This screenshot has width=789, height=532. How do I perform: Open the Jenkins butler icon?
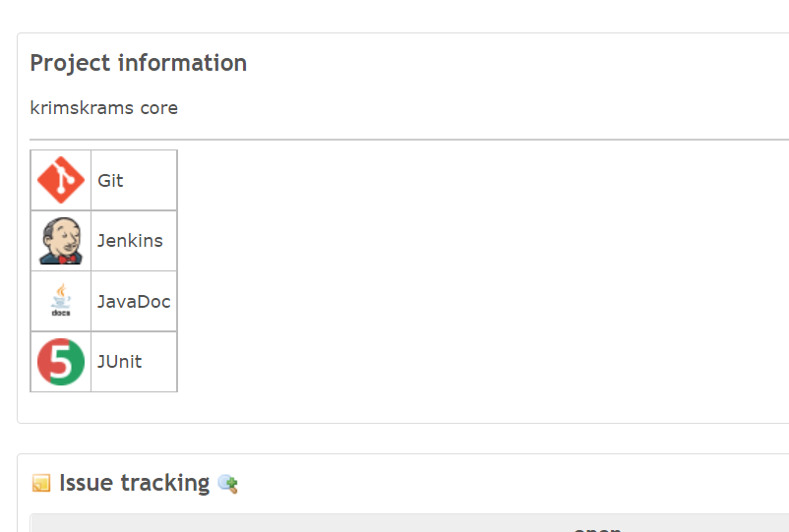[x=61, y=241]
